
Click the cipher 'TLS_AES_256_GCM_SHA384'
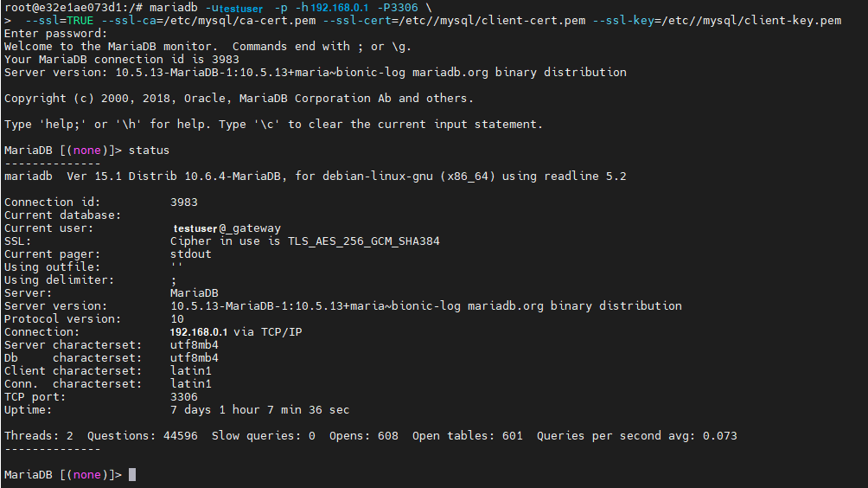[x=364, y=241]
